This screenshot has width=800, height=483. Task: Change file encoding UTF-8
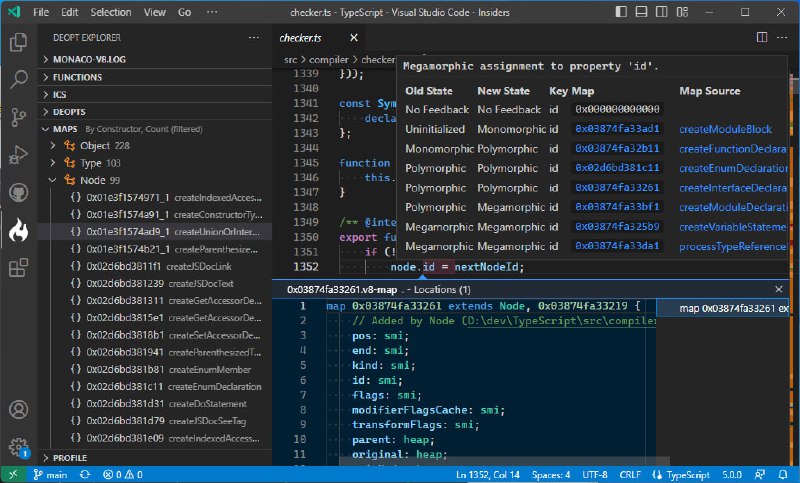(594, 474)
